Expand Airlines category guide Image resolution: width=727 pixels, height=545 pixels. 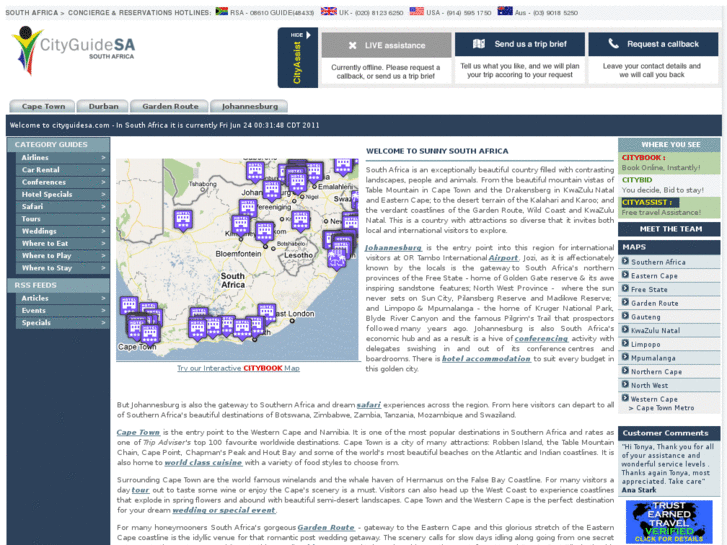63,158
